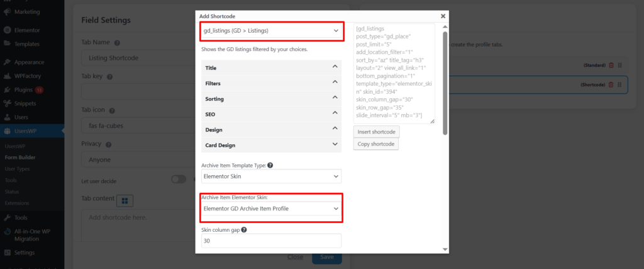Open the gd_listings shortcode selector dropdown

pyautogui.click(x=272, y=31)
